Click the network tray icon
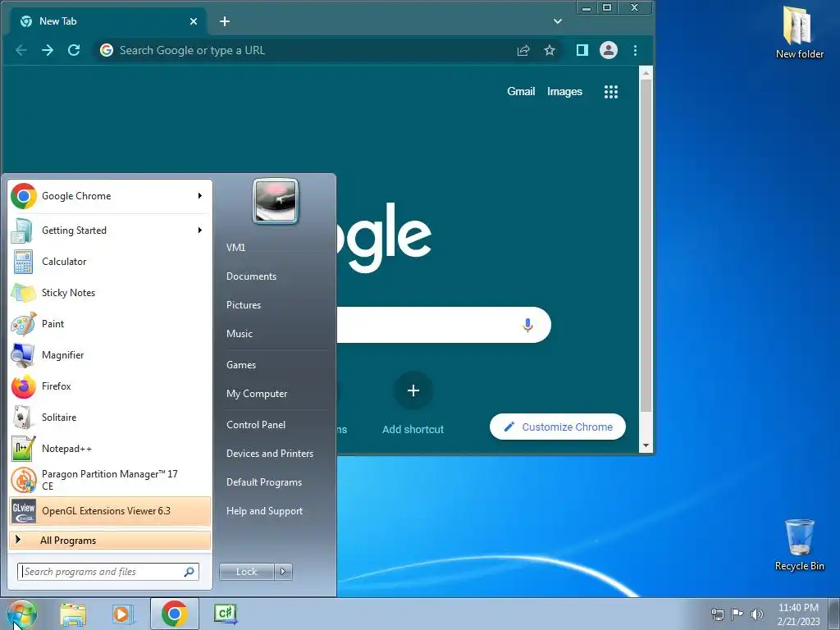Image resolution: width=840 pixels, height=630 pixels. [x=717, y=614]
